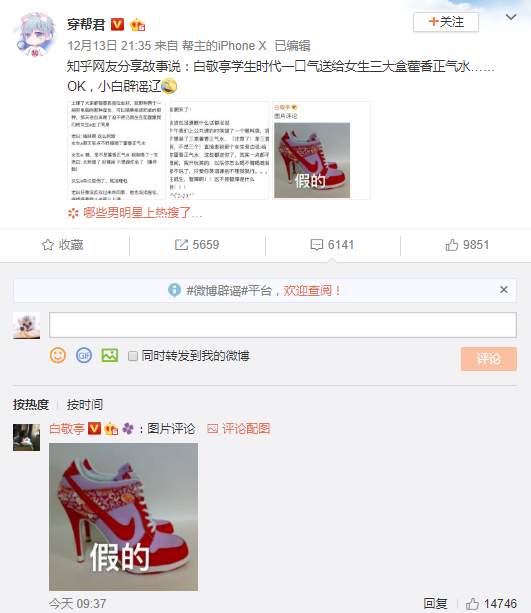Sort comments by 按时间
This screenshot has height=613, width=531.
click(x=84, y=405)
